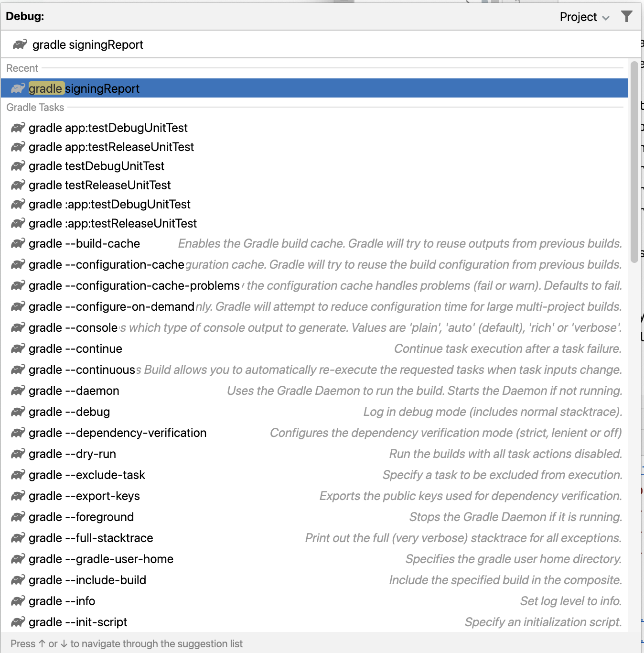Image resolution: width=644 pixels, height=653 pixels.
Task: Click 'Stops the Gradle Daemon if it is running.' text
Action: (x=515, y=517)
